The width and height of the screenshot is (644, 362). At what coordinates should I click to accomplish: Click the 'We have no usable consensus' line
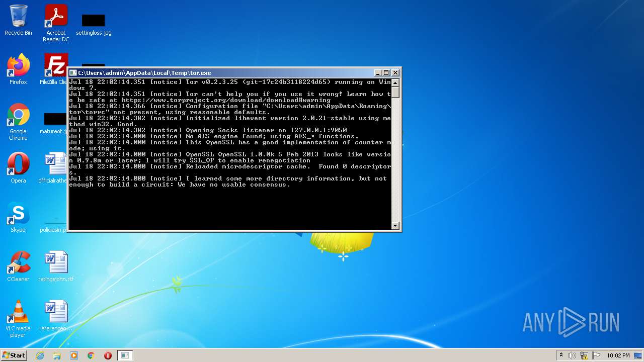[234, 185]
